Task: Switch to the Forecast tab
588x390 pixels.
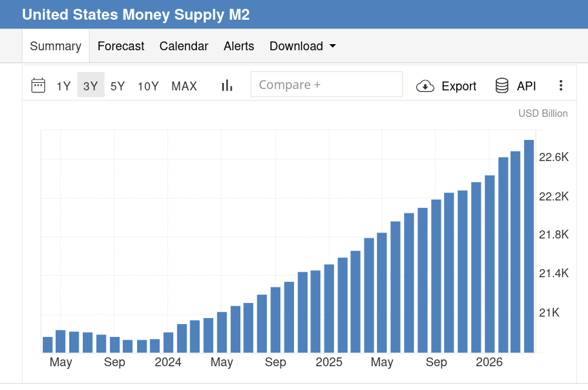Action: (121, 46)
